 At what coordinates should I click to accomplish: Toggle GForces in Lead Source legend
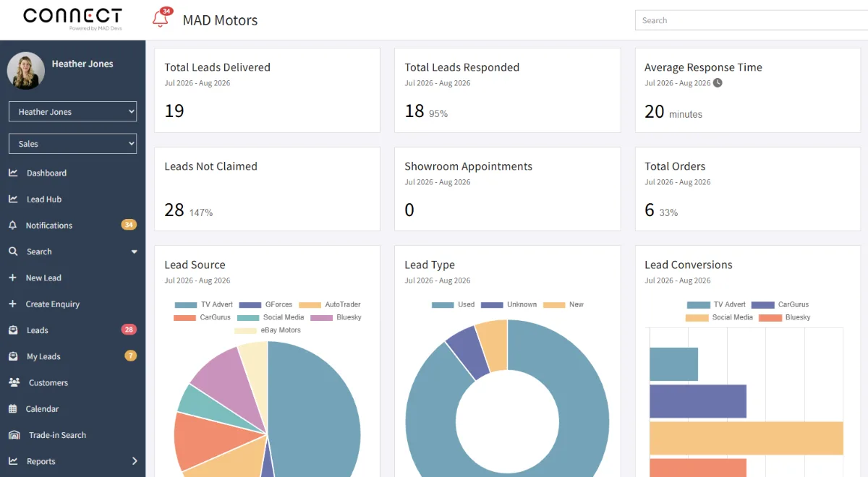(265, 305)
